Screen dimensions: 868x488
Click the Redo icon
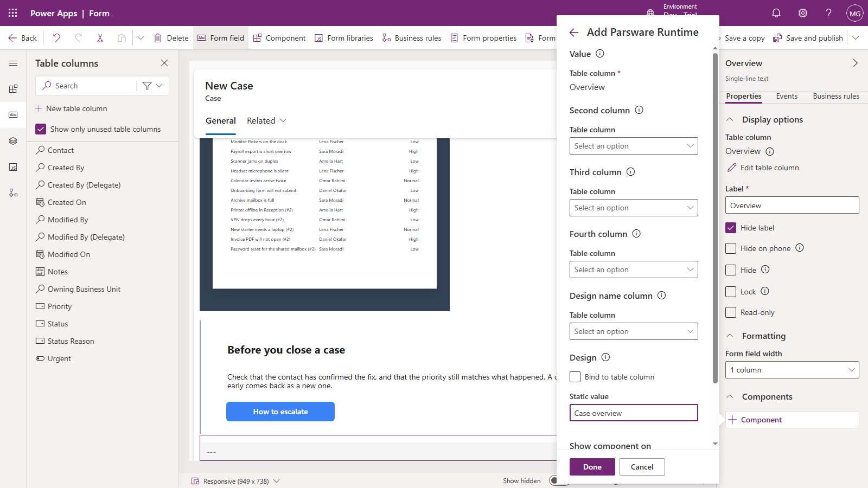[78, 38]
